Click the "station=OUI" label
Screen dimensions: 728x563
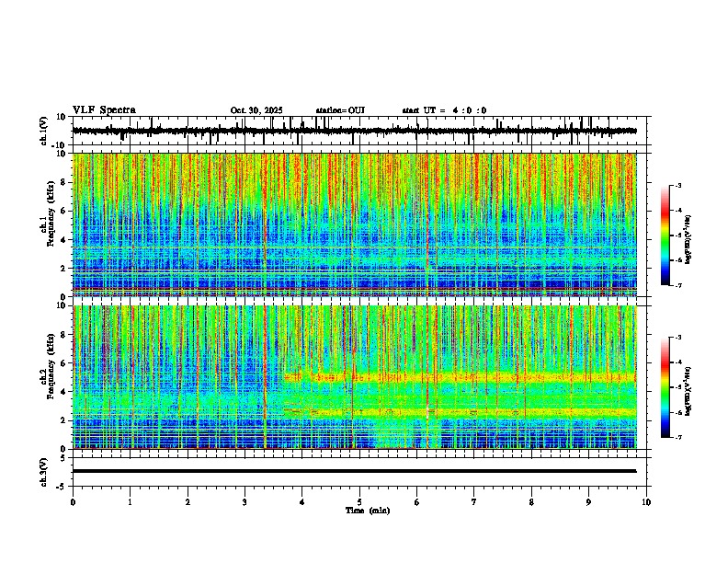340,110
